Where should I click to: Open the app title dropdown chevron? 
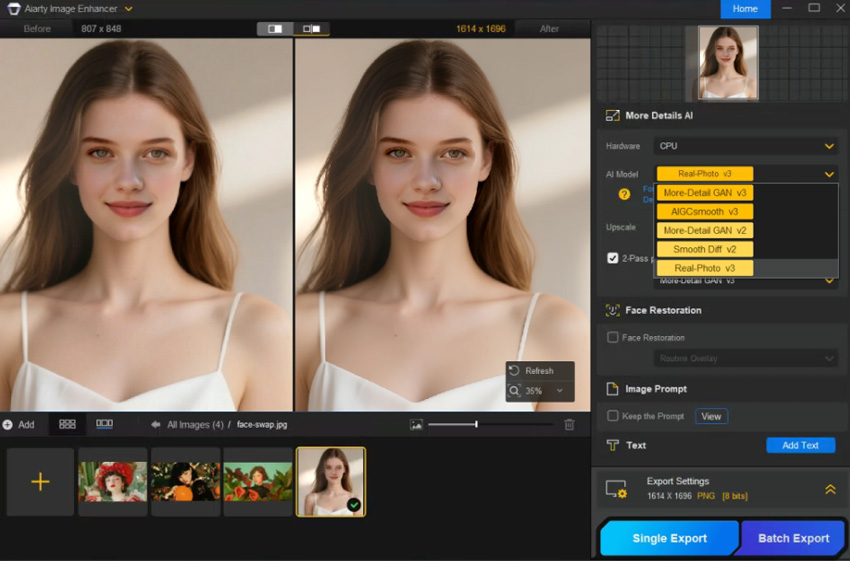click(128, 9)
